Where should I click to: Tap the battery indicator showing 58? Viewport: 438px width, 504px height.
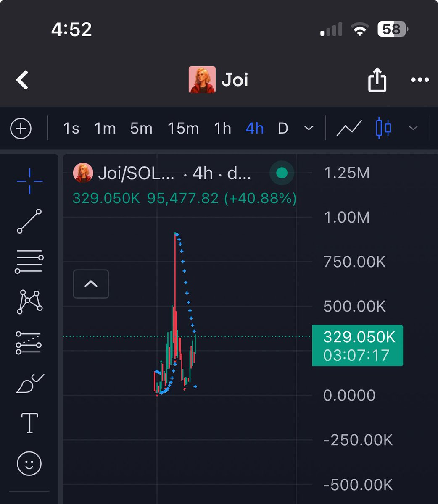[x=393, y=29]
